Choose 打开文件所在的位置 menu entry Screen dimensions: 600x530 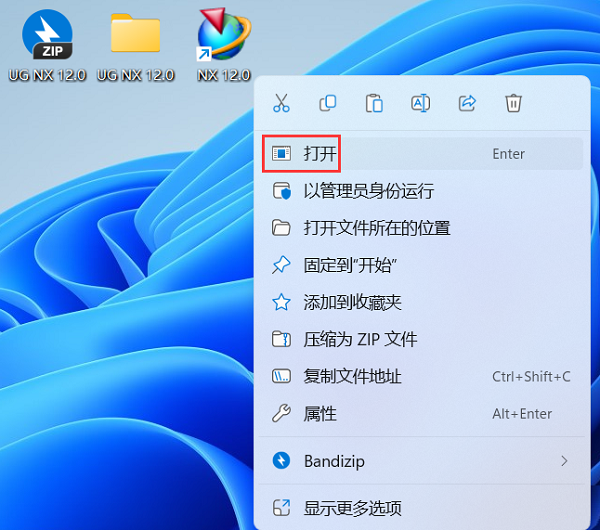click(x=422, y=228)
